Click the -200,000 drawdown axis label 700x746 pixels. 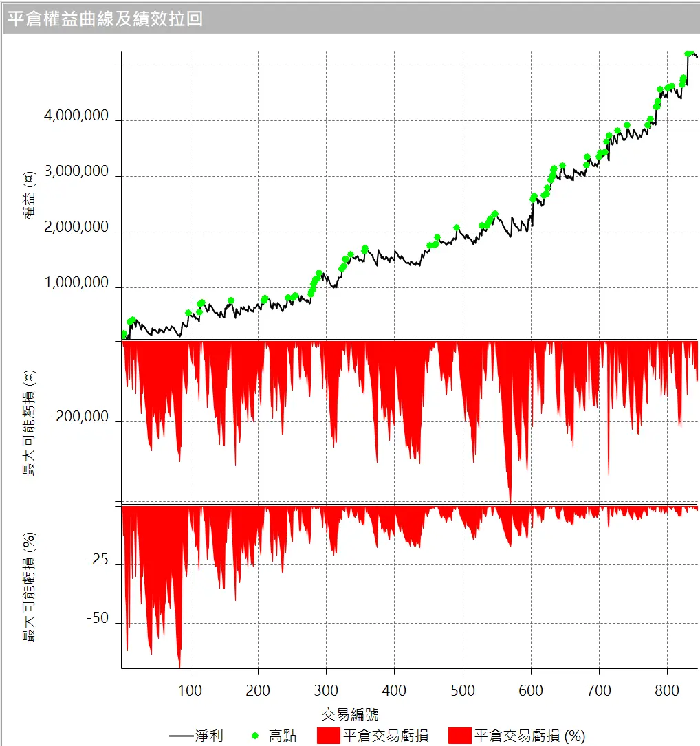coord(79,417)
